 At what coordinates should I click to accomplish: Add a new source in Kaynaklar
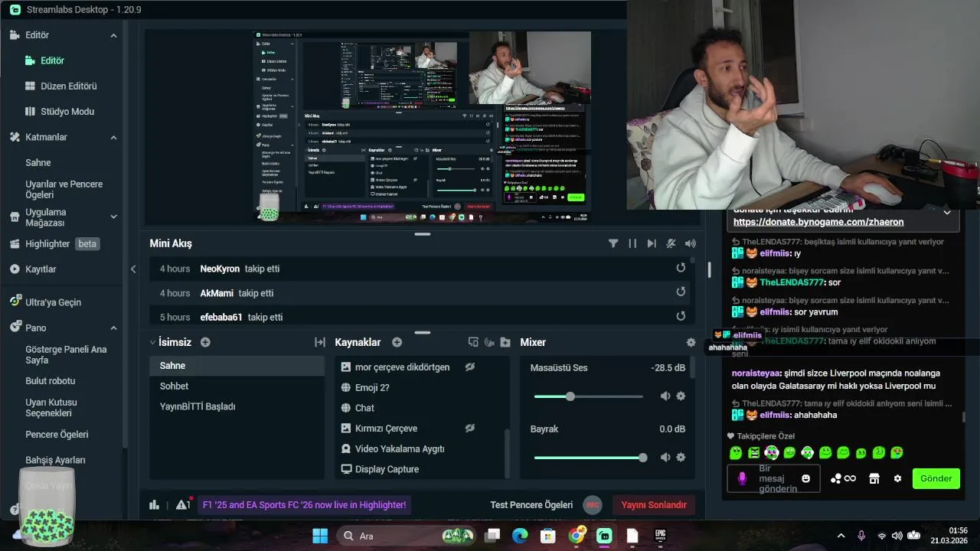pos(397,342)
